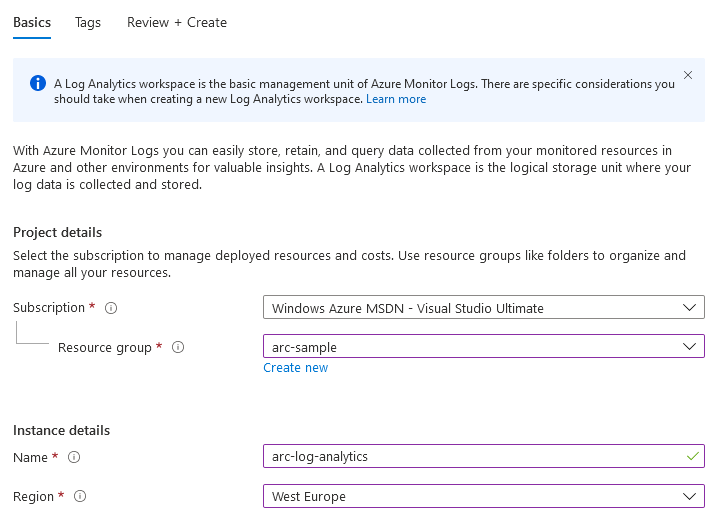This screenshot has width=727, height=532.
Task: Click the Subscription info tooltip icon
Action: (111, 308)
